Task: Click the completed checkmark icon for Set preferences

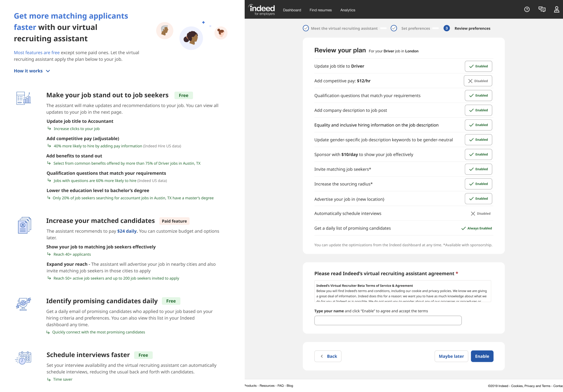Action: (394, 28)
